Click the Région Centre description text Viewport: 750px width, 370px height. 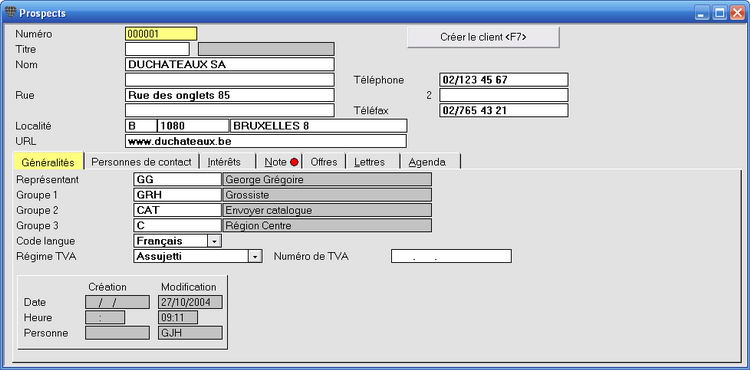258,226
